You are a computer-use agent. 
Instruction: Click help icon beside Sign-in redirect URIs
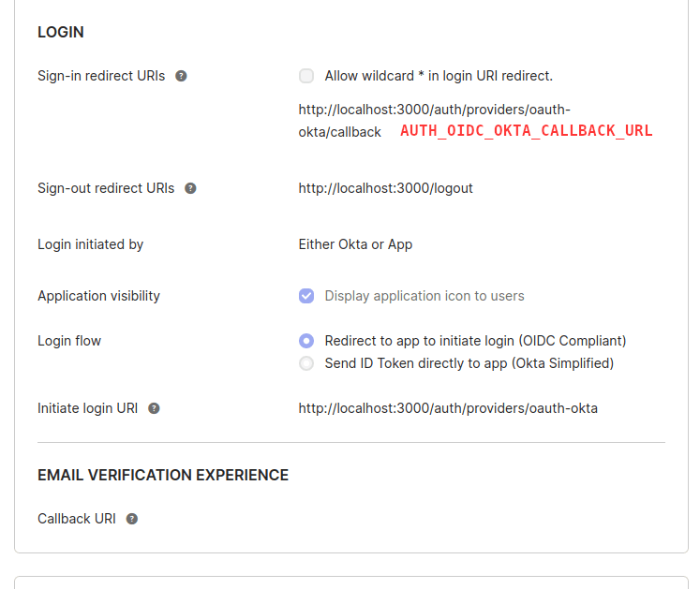pyautogui.click(x=181, y=76)
